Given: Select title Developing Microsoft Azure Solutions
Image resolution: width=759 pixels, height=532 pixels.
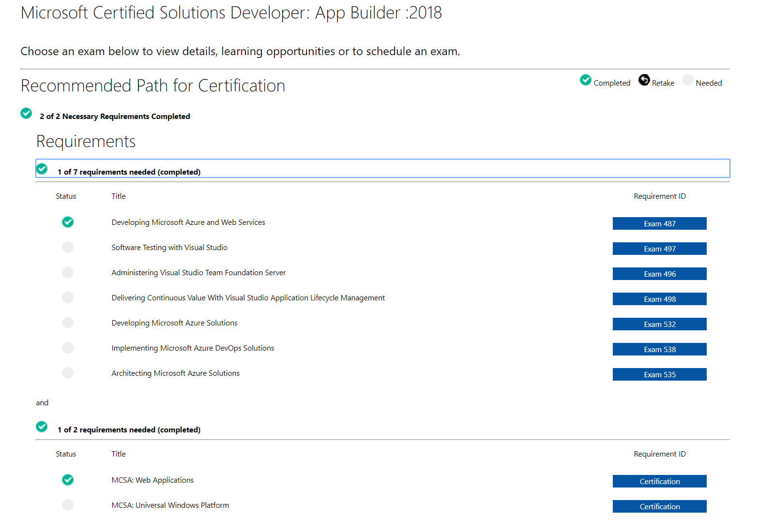Looking at the screenshot, I should point(174,323).
